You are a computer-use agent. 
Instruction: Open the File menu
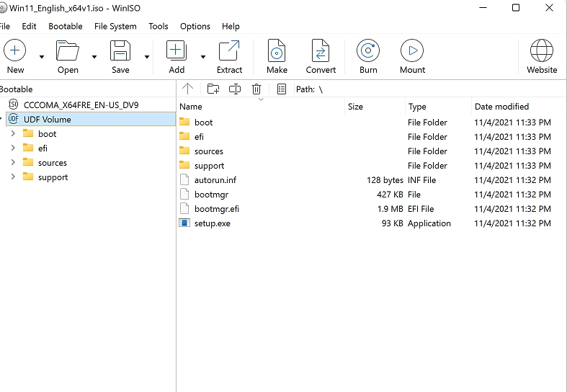pos(4,26)
